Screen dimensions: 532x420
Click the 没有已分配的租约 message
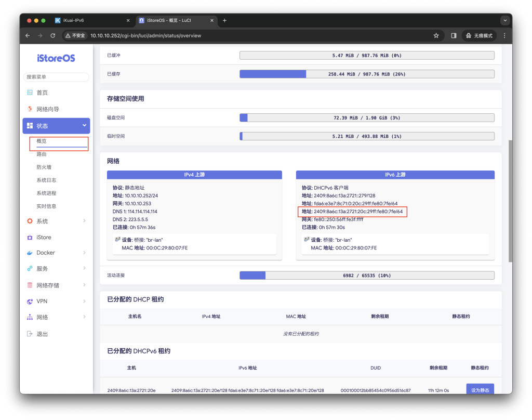click(x=301, y=334)
